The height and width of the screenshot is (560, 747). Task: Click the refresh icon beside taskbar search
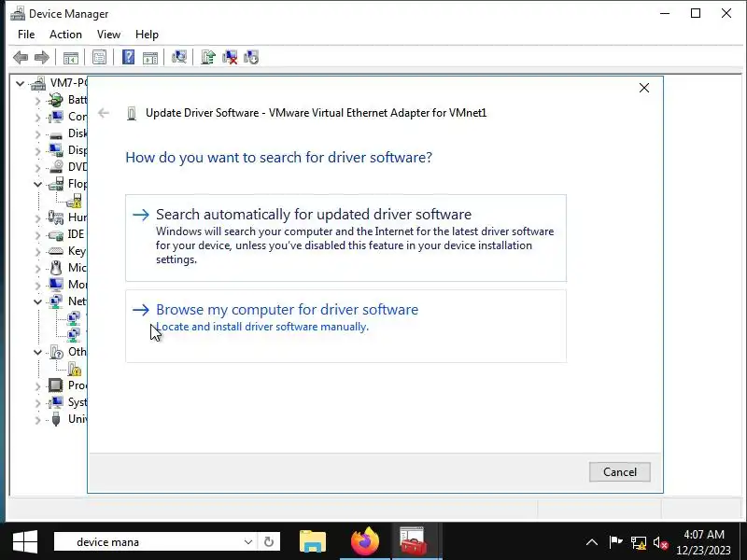(x=269, y=542)
